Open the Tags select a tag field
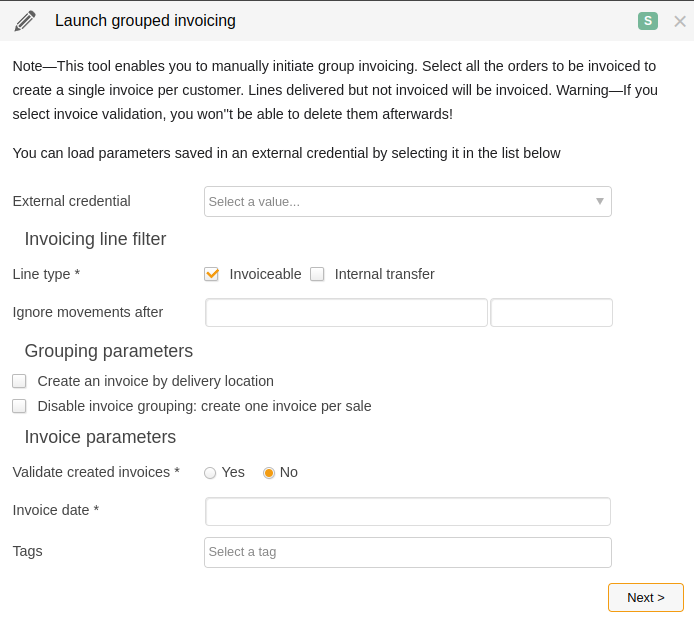Image resolution: width=694 pixels, height=623 pixels. click(408, 552)
